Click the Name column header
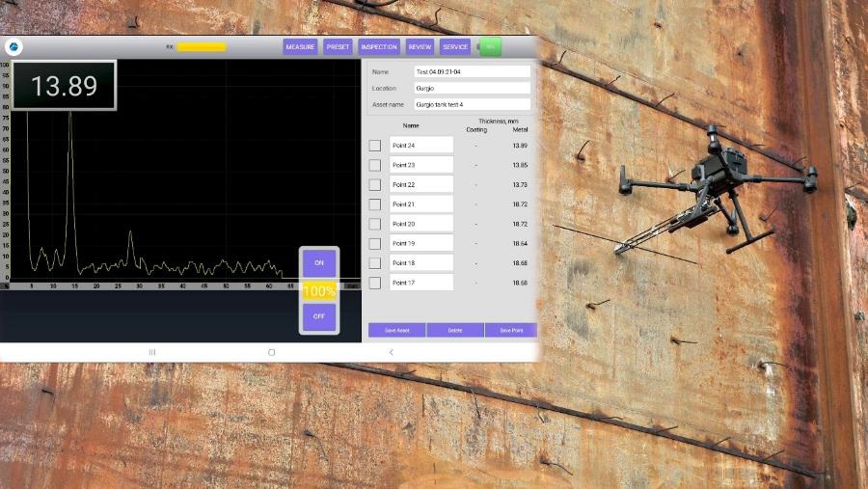This screenshot has height=489, width=868. point(411,125)
